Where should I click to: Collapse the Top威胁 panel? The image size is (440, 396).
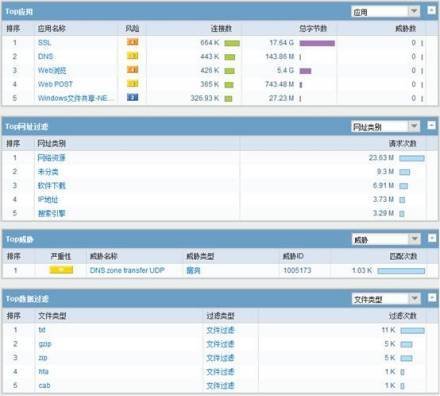point(432,238)
